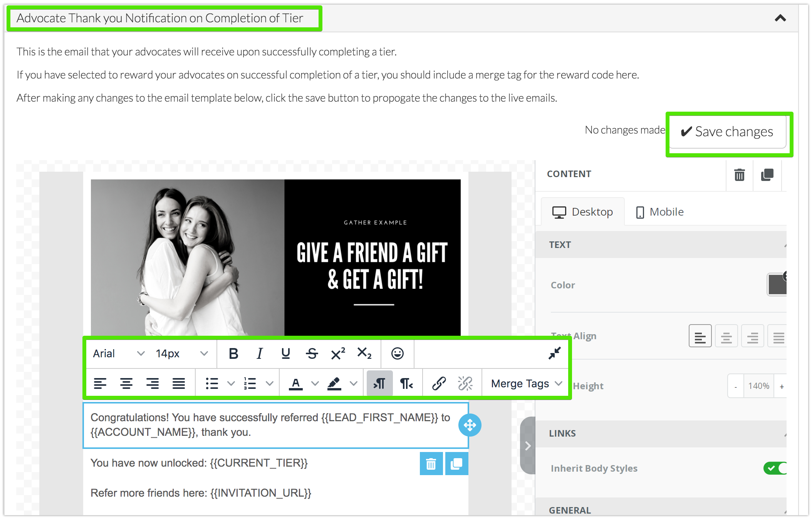Image resolution: width=812 pixels, height=519 pixels.
Task: Collapse the text editor toolbar
Action: pyautogui.click(x=554, y=353)
